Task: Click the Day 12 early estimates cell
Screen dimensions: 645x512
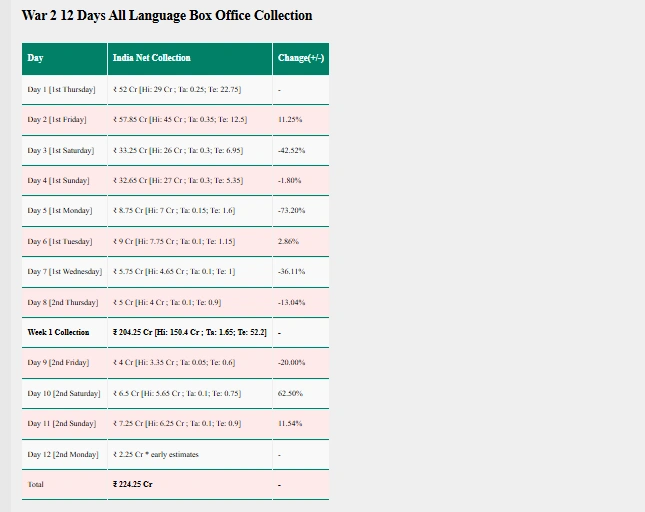Action: coord(156,455)
